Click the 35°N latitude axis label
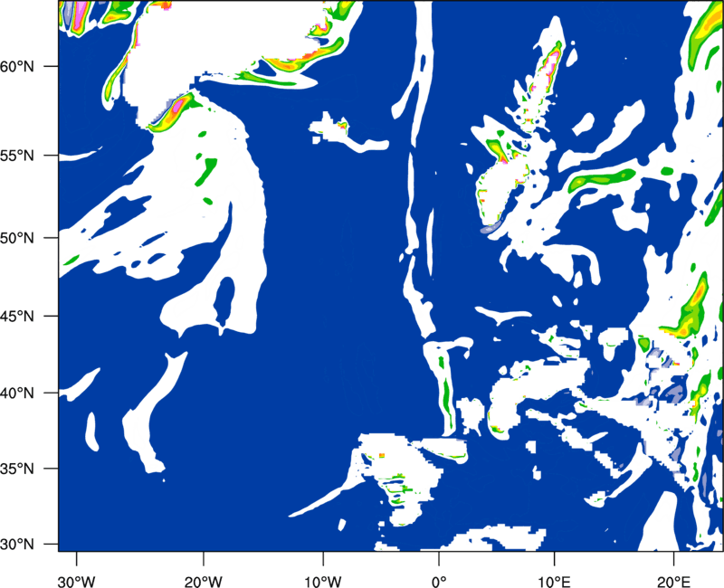This screenshot has height=588, width=724. [x=17, y=469]
